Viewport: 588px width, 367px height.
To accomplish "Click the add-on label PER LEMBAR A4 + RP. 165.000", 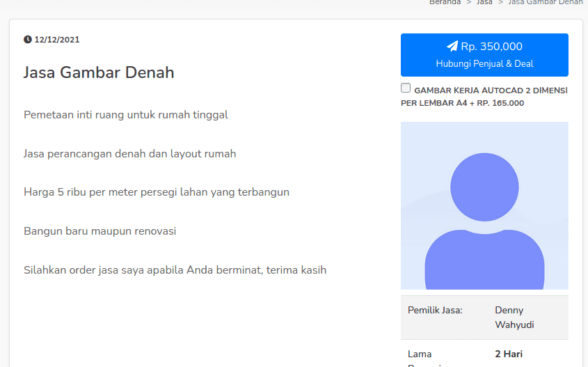I will [x=462, y=103].
